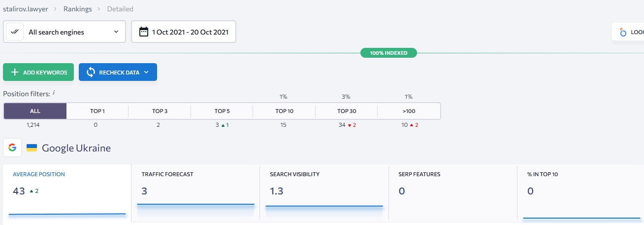Screen dimensions: 644x225
Task: Click the Google logo icon
Action: [x=12, y=148]
